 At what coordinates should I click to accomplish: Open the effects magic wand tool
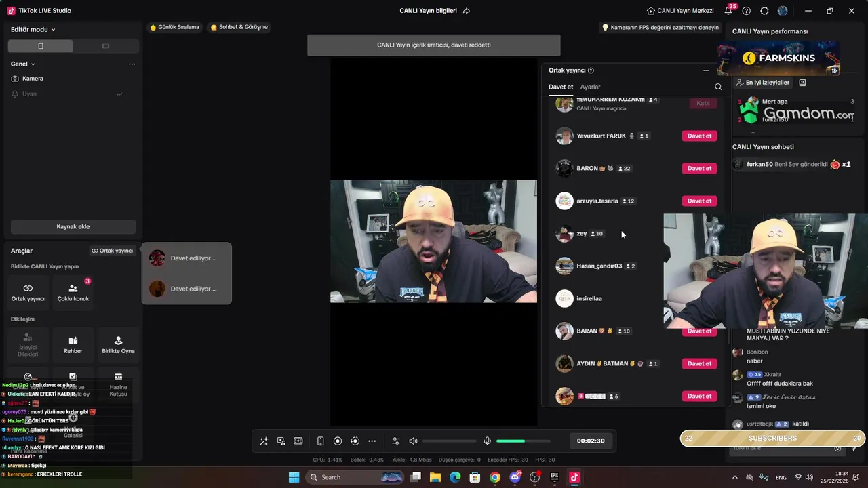(264, 441)
